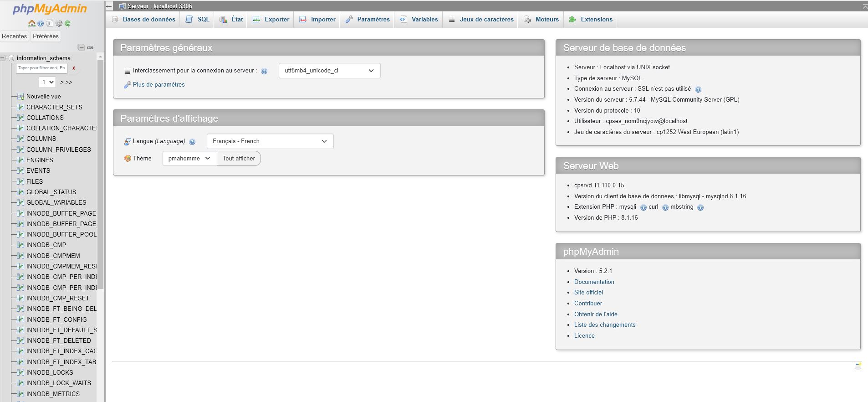
Task: Click the table filter input field
Action: [x=42, y=68]
